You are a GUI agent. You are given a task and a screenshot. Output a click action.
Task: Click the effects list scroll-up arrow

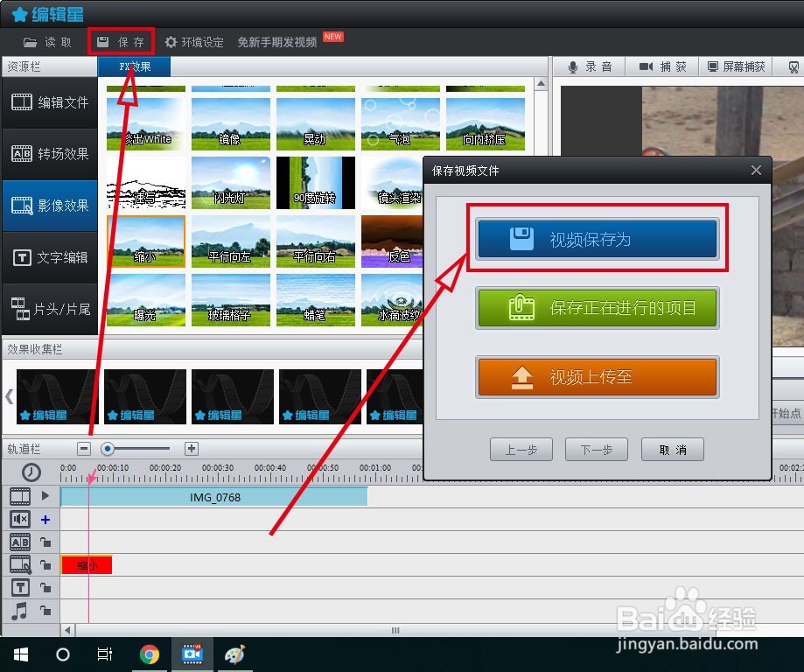[541, 84]
